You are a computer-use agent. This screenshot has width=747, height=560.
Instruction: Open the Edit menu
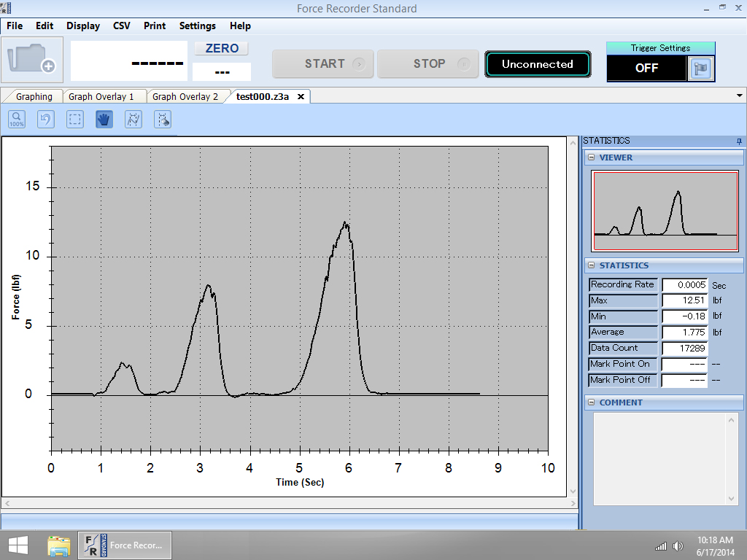coord(44,26)
